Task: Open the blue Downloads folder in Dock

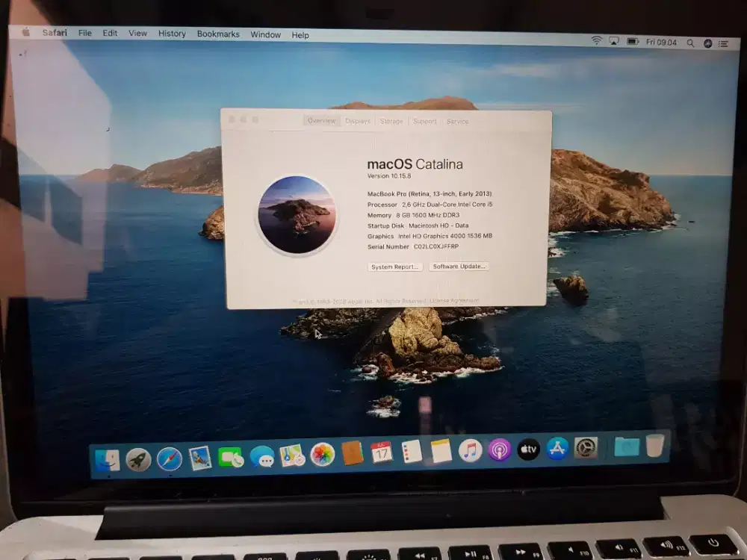Action: 627,447
